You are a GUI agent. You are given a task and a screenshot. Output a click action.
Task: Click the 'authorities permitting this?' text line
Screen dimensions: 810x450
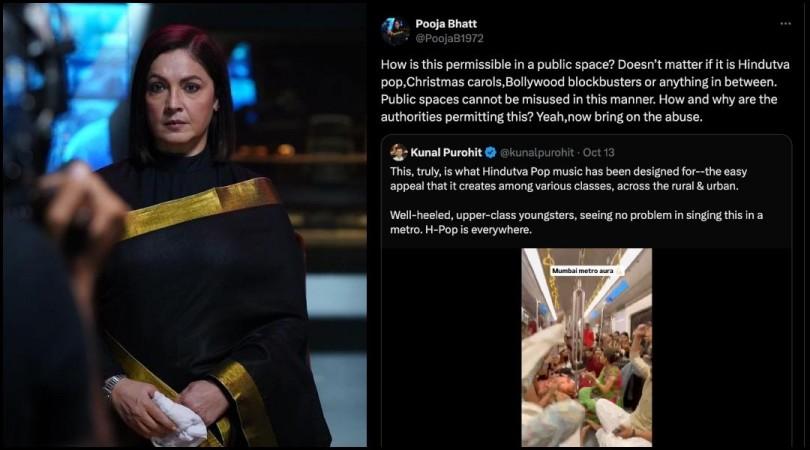(x=541, y=117)
